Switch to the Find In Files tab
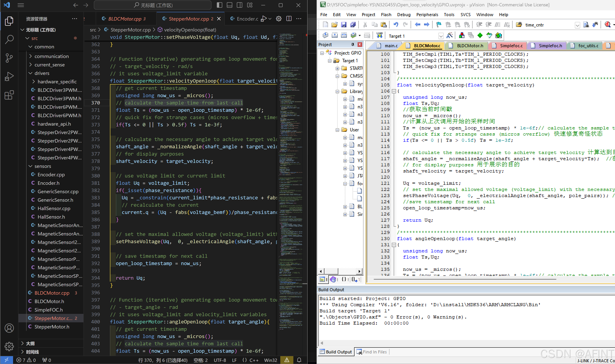 [x=372, y=352]
